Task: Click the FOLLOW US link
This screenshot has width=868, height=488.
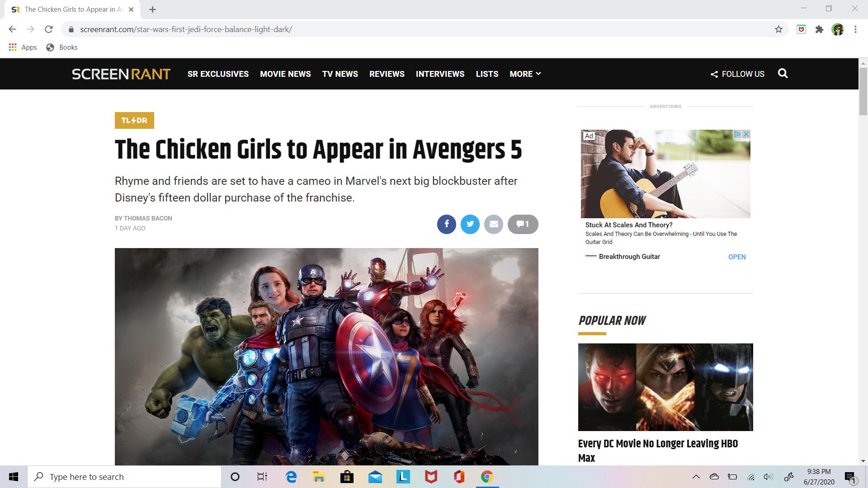Action: (737, 74)
